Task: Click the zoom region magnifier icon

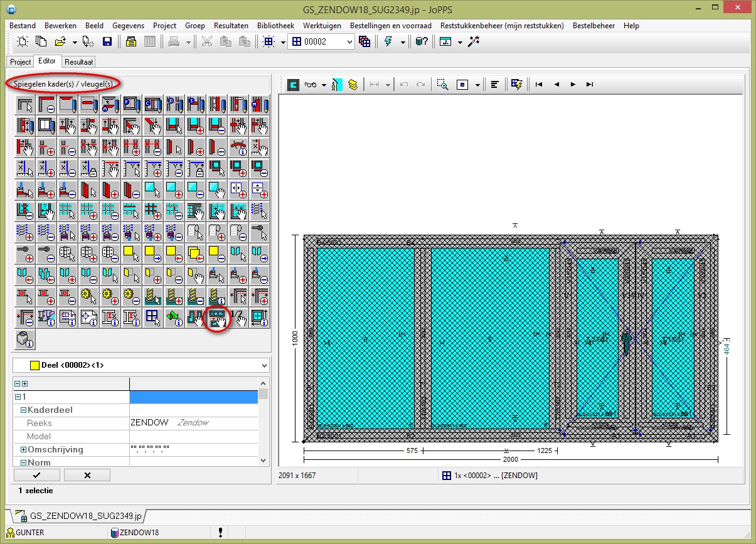Action: 443,84
